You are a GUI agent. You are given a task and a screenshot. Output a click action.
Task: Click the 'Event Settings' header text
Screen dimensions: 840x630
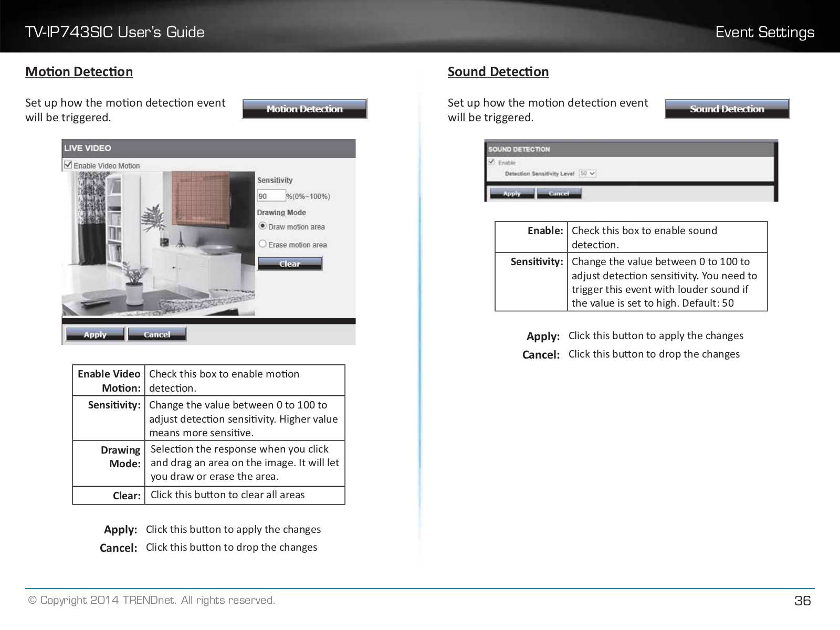[x=765, y=32]
